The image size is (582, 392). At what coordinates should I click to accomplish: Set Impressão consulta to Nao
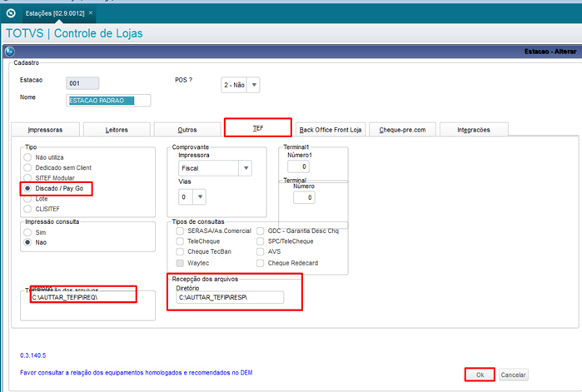click(27, 242)
